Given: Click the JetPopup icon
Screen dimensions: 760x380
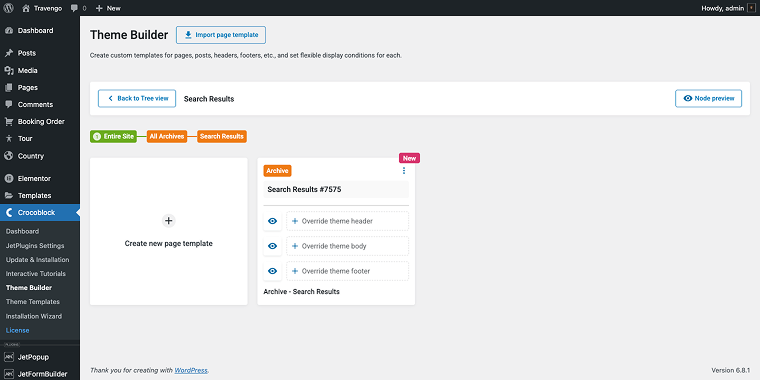Looking at the screenshot, I should (9, 357).
